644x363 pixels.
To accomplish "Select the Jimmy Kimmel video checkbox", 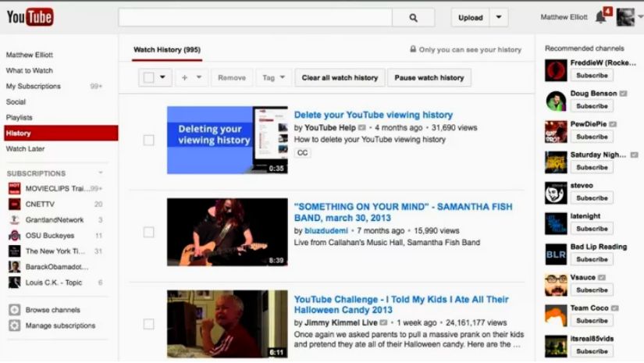I will click(x=148, y=324).
